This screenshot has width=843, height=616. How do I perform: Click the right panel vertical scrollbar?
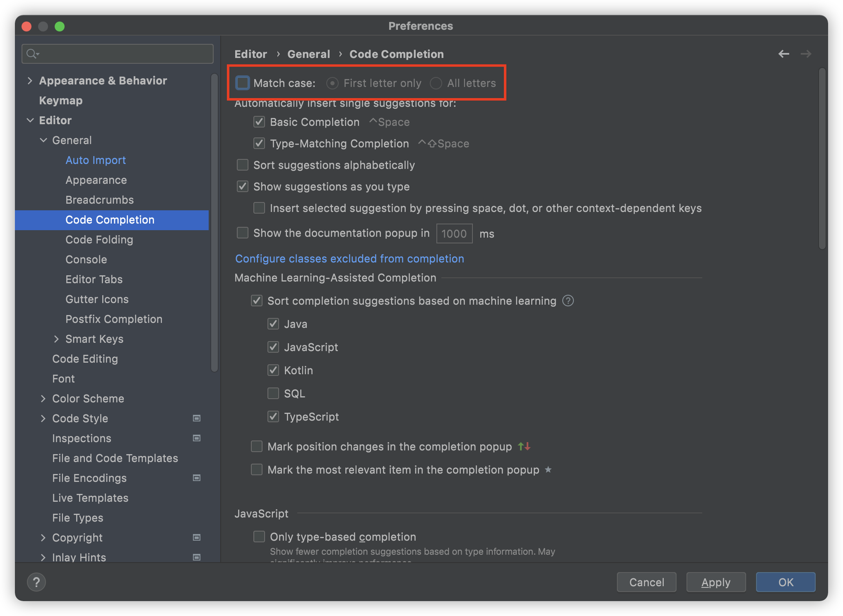(822, 159)
